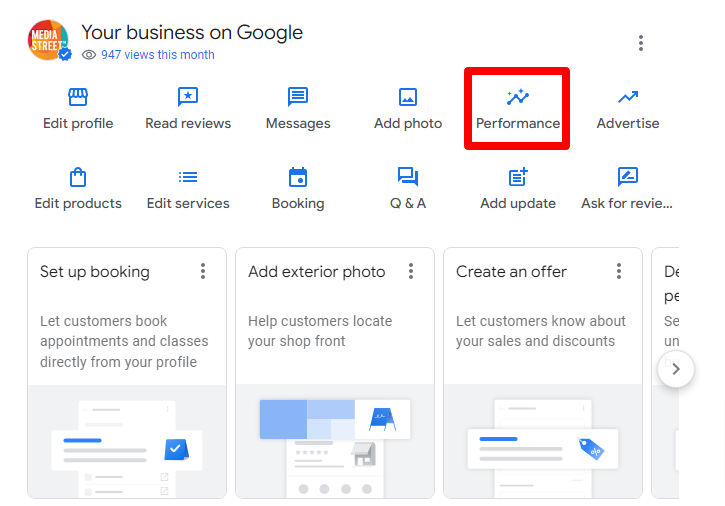
Task: Click the exterior photo card illustration
Action: (x=335, y=442)
